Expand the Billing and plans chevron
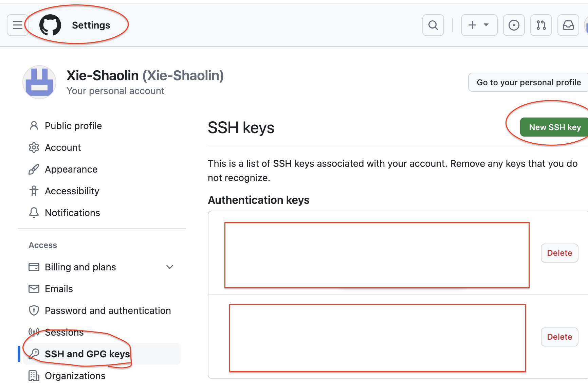The width and height of the screenshot is (588, 392). coord(170,267)
